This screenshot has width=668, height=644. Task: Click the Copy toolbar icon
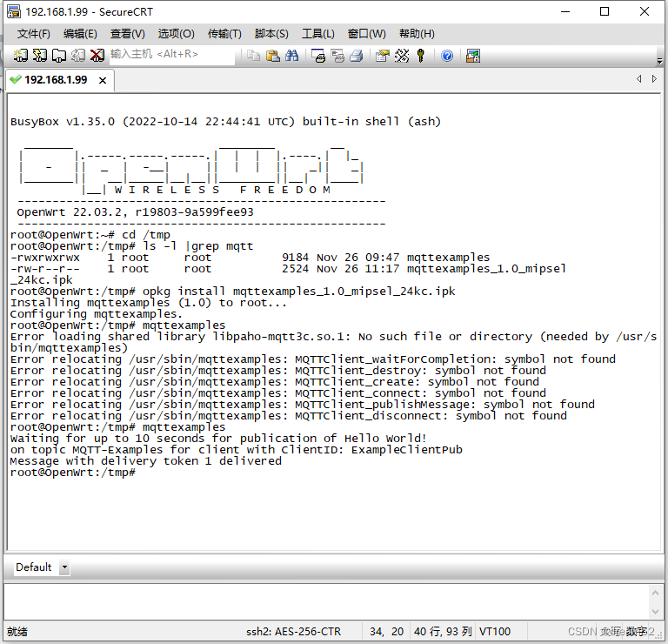[253, 56]
